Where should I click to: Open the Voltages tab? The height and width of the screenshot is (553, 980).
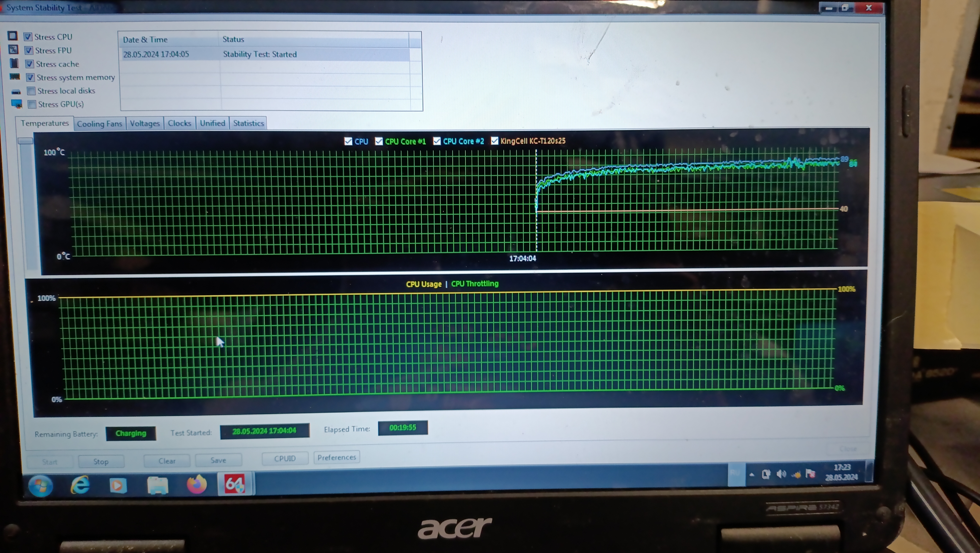(x=145, y=123)
